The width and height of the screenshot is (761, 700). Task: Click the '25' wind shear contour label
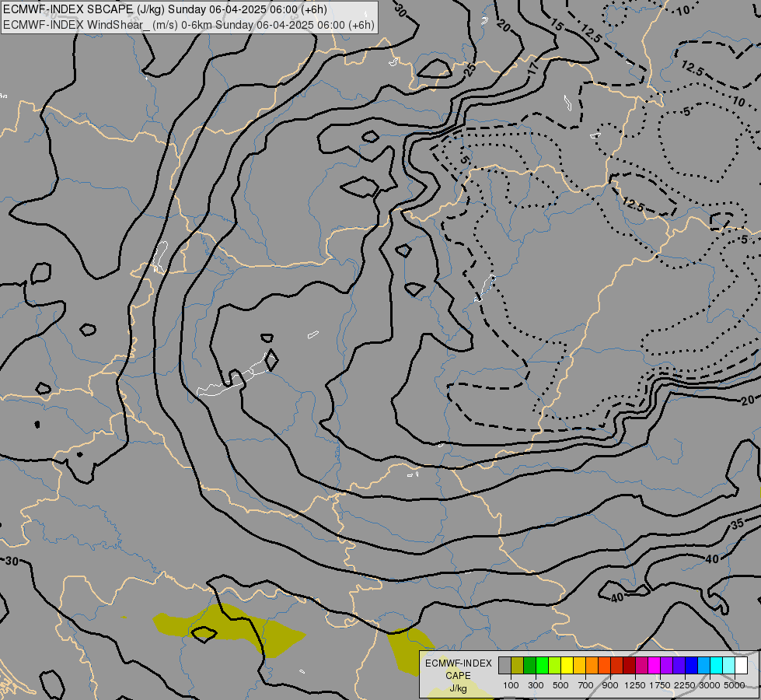(470, 70)
